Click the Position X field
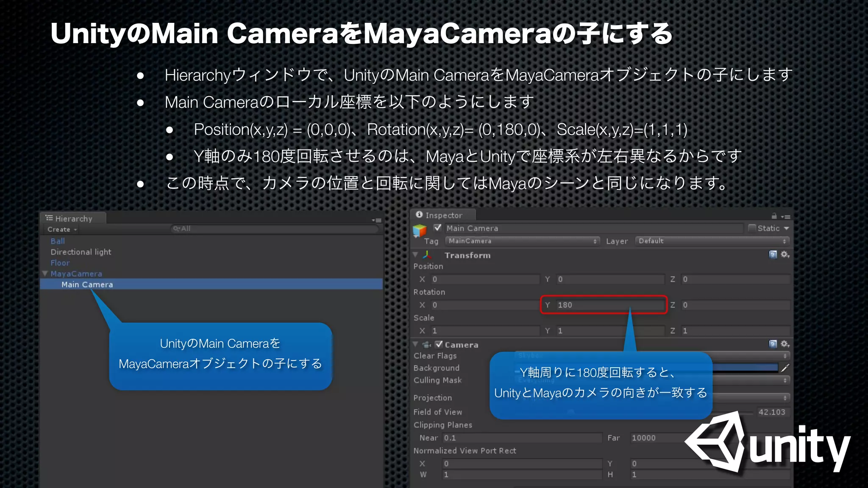 pos(485,280)
